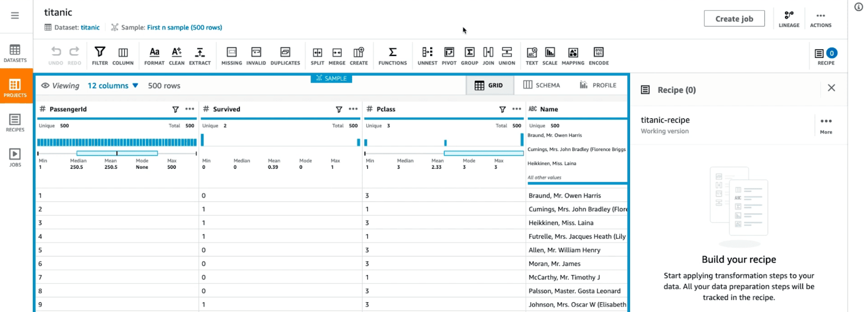
Task: Open PassengerId column options menu
Action: pyautogui.click(x=190, y=109)
